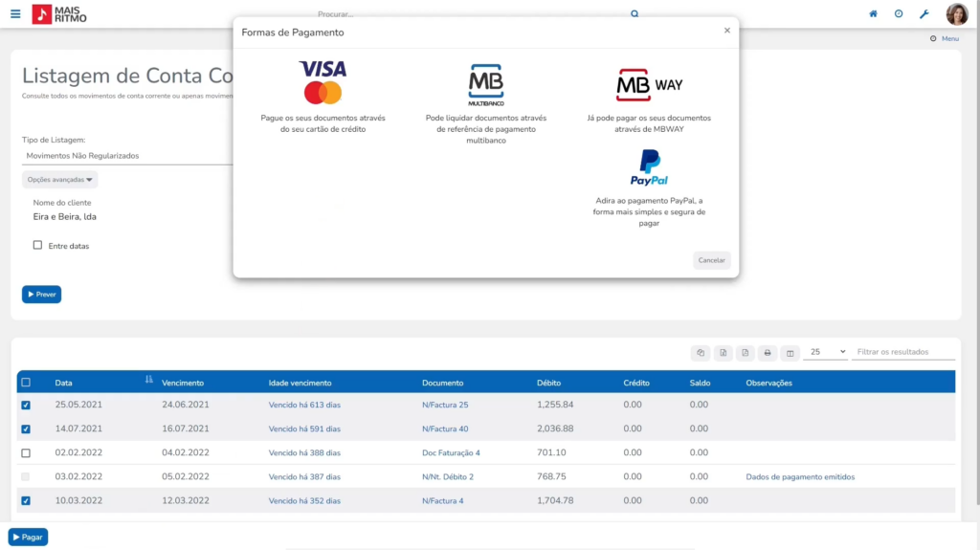Screen dimensions: 980x550
Task: Click Vencido há 613 dias
Action: click(304, 405)
